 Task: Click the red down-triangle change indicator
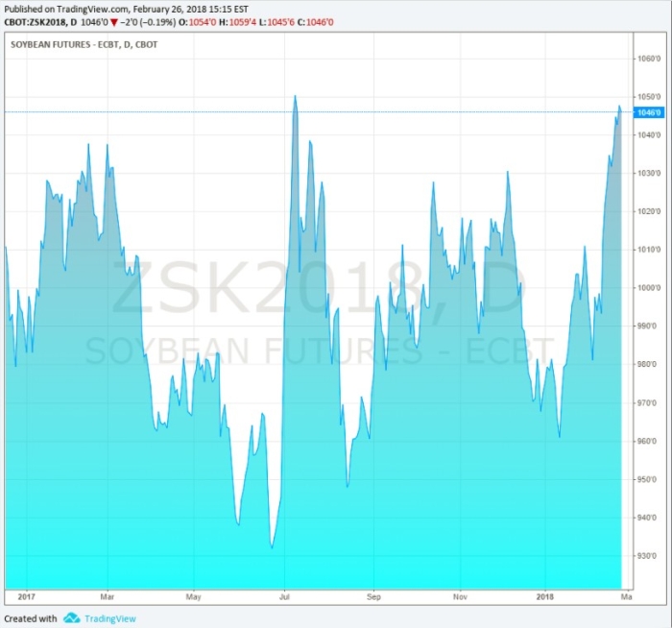click(113, 23)
